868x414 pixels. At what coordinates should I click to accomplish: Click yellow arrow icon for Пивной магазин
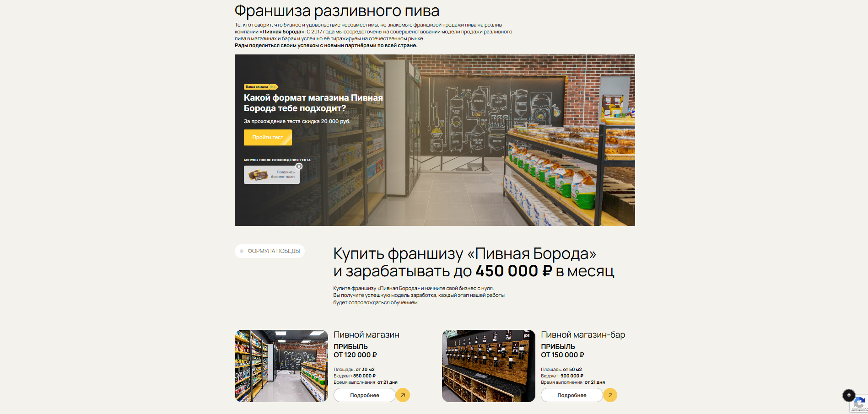point(403,395)
